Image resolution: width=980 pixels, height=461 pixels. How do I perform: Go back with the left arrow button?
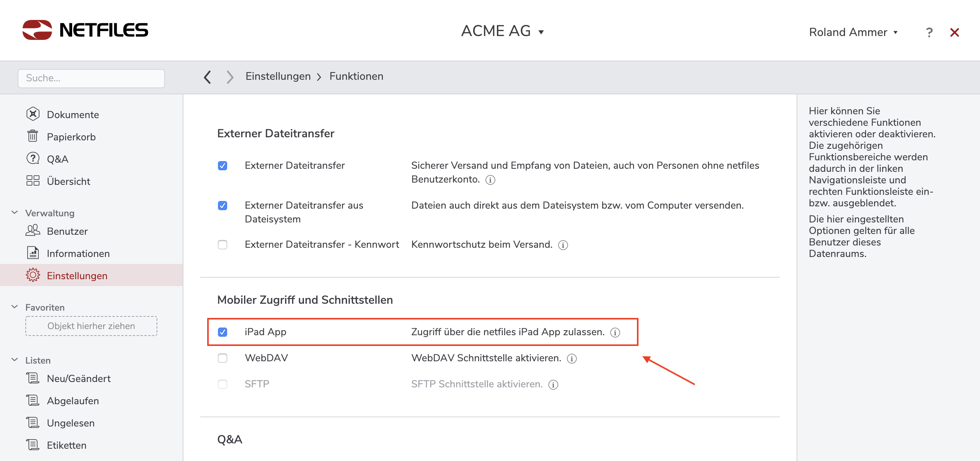coord(208,77)
